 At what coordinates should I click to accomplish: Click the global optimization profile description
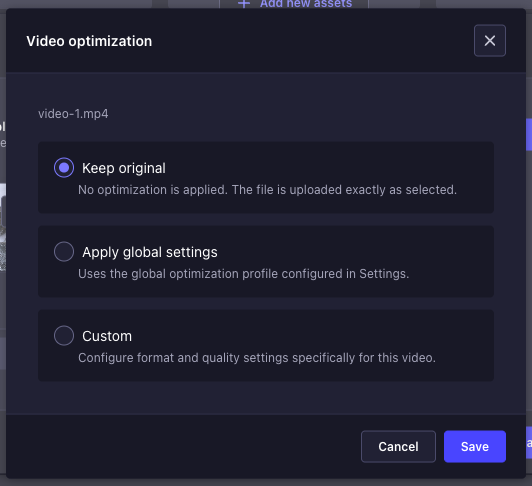point(244,274)
